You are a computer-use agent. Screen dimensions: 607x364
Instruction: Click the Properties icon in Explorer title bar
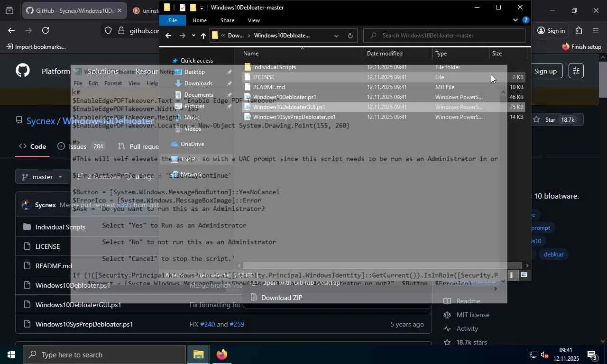183,8
